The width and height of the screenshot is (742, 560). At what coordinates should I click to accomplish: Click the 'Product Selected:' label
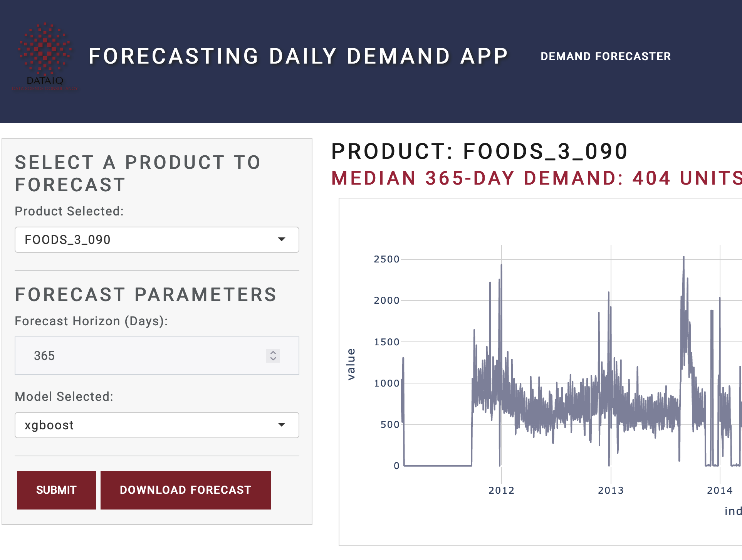(x=69, y=211)
